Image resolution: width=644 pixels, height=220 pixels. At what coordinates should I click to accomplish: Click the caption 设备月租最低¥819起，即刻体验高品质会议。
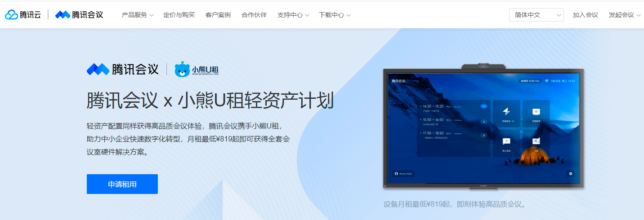455,204
